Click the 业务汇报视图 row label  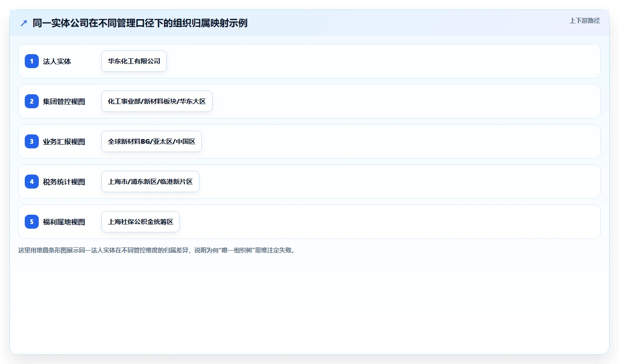64,141
